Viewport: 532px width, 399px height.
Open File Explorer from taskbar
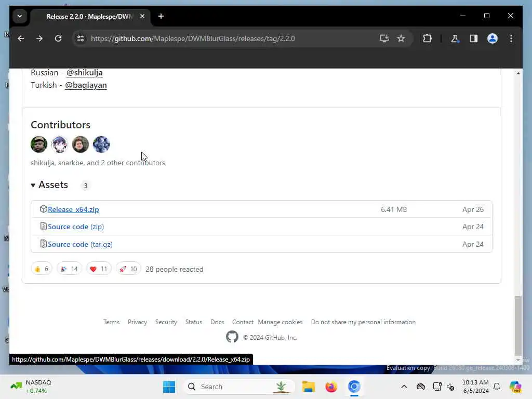coord(309,387)
